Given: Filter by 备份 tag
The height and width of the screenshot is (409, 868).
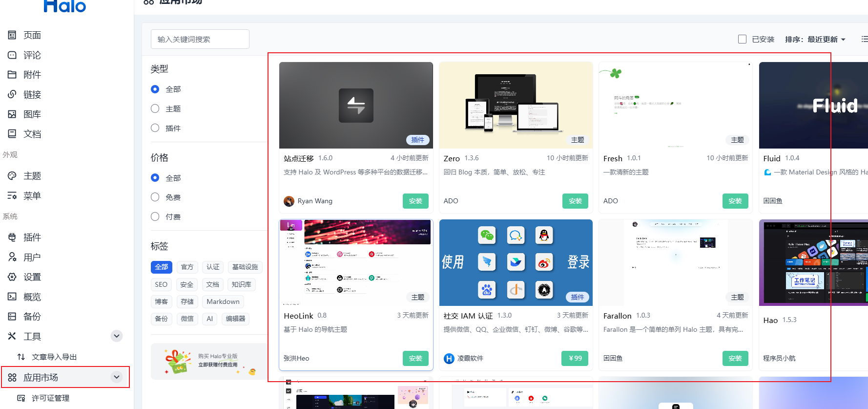Looking at the screenshot, I should click(161, 319).
